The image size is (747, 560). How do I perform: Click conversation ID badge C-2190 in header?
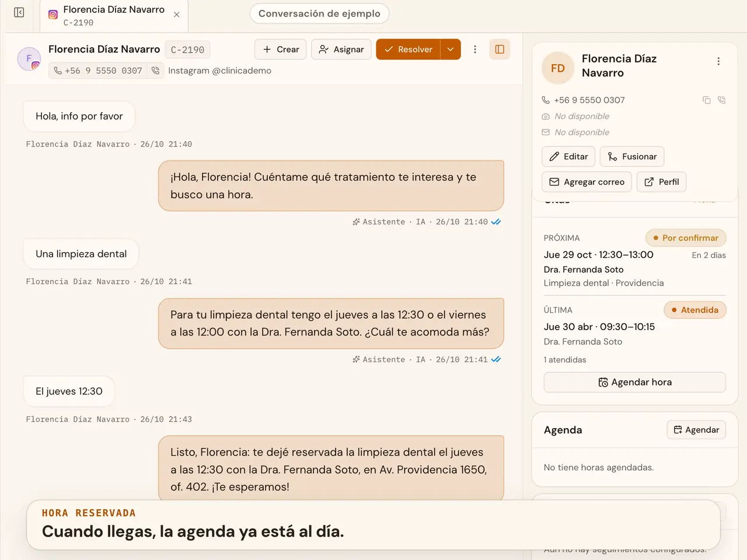tap(187, 50)
